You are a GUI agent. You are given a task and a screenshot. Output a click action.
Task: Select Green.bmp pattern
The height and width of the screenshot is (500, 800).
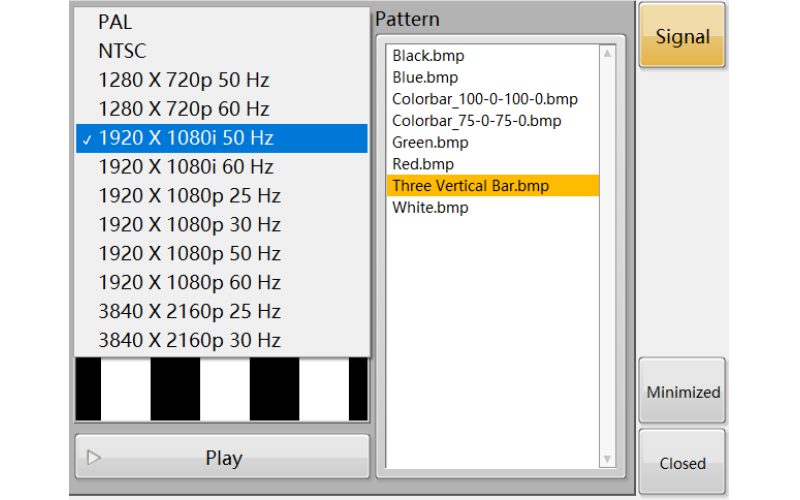pyautogui.click(x=492, y=142)
